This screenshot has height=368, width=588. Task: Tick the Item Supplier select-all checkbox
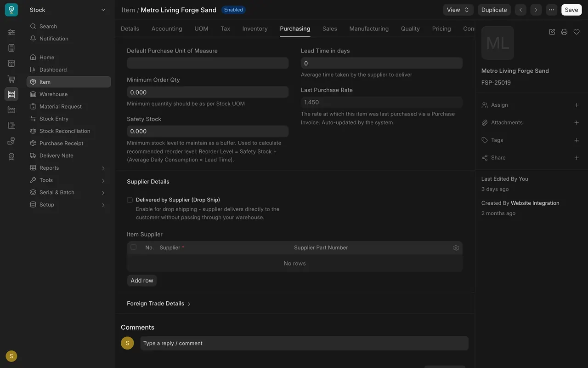click(x=133, y=247)
